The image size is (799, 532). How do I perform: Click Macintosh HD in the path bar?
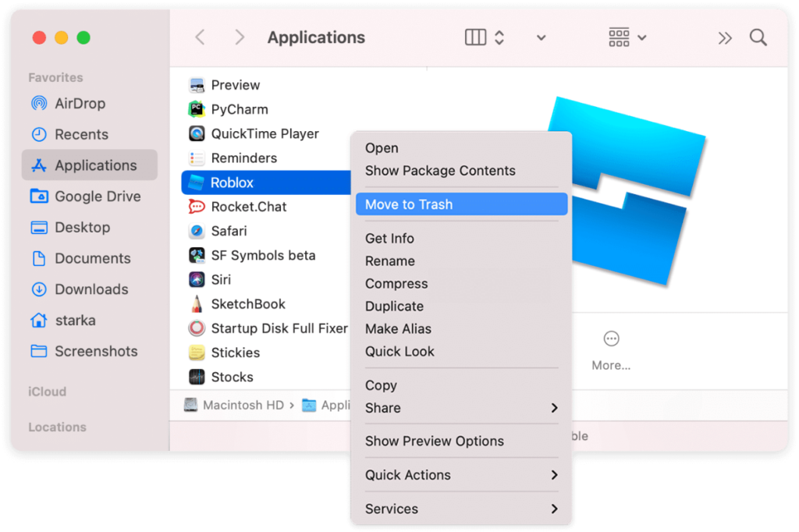[x=234, y=405]
